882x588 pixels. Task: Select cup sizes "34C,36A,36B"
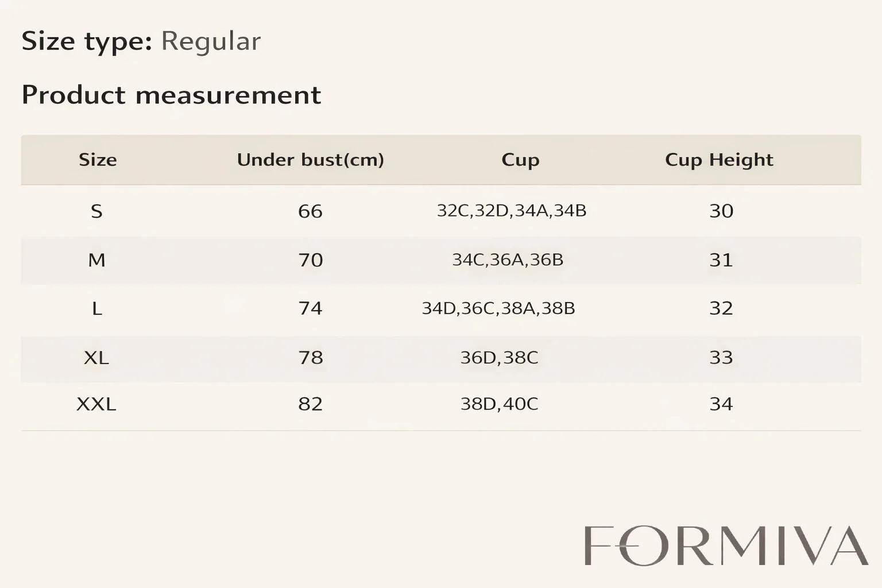[x=508, y=260]
